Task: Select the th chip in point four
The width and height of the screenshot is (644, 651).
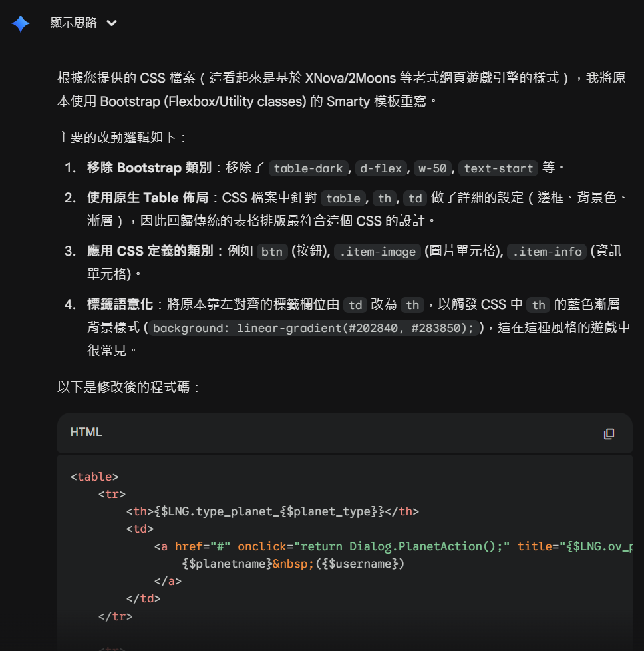Action: coord(413,305)
